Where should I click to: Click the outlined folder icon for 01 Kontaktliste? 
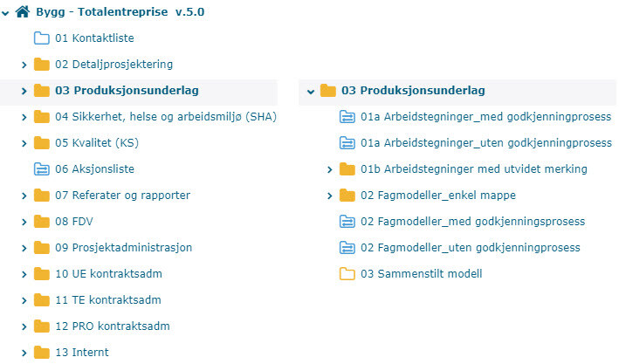41,38
